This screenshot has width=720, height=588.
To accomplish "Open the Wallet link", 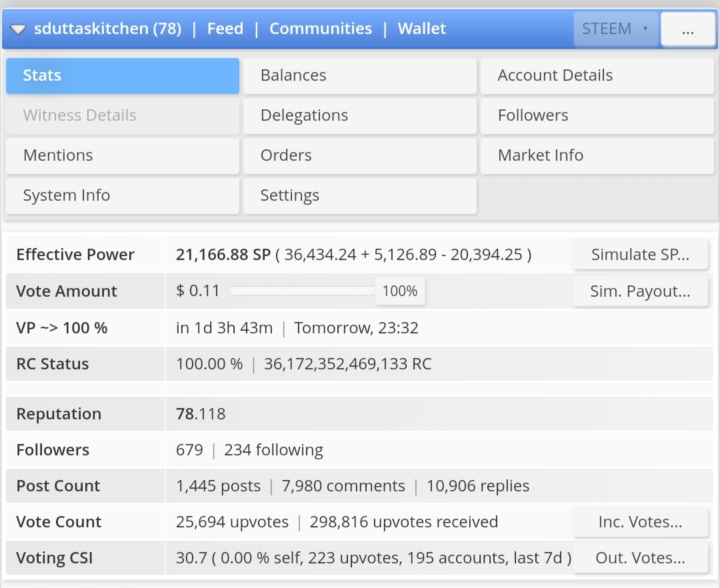I will 422,29.
